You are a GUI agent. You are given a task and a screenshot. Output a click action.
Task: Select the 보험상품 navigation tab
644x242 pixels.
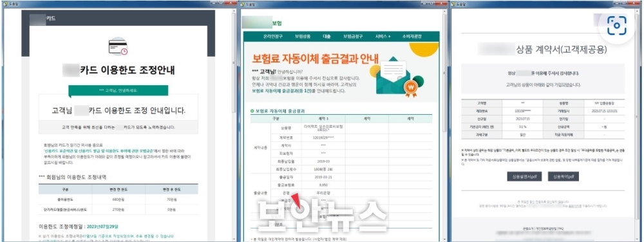303,36
